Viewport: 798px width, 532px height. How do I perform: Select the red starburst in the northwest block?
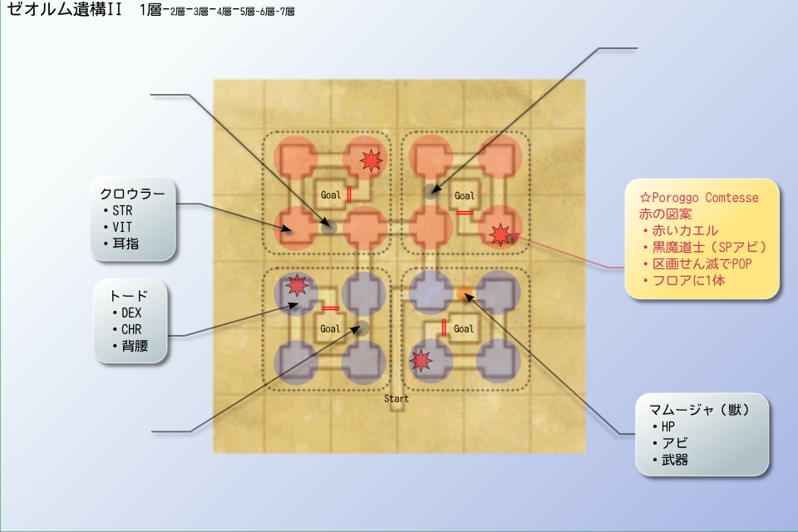[x=368, y=160]
